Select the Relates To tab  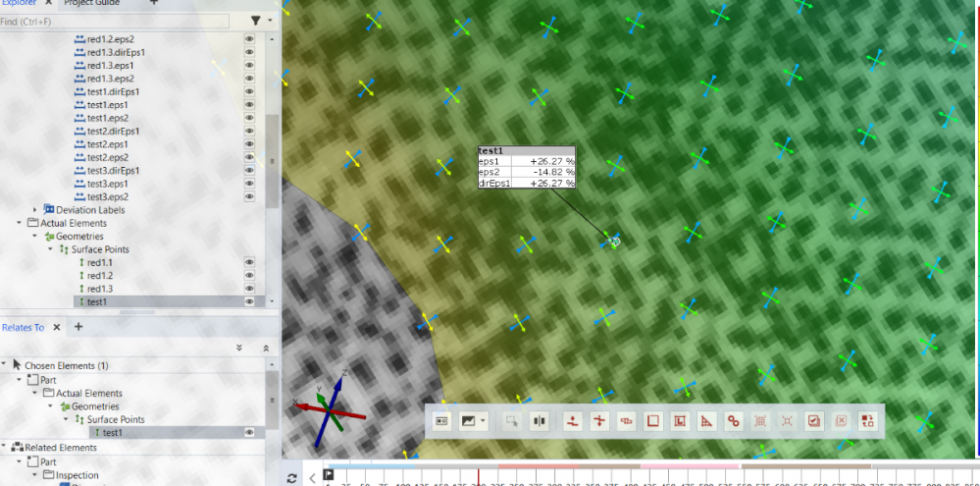24,327
